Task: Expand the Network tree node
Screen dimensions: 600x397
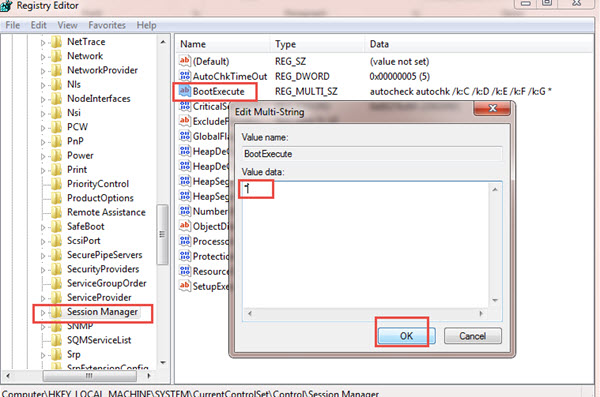Action: click(43, 57)
